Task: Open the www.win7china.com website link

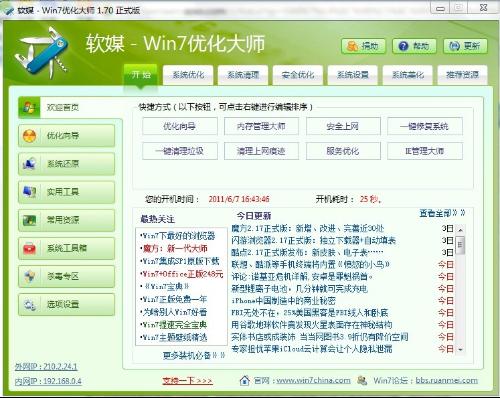Action: point(313,380)
